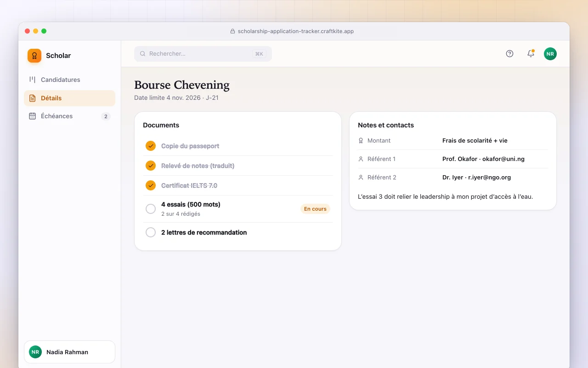Viewport: 588px width, 368px height.
Task: Click the lock icon in address bar
Action: 232,31
